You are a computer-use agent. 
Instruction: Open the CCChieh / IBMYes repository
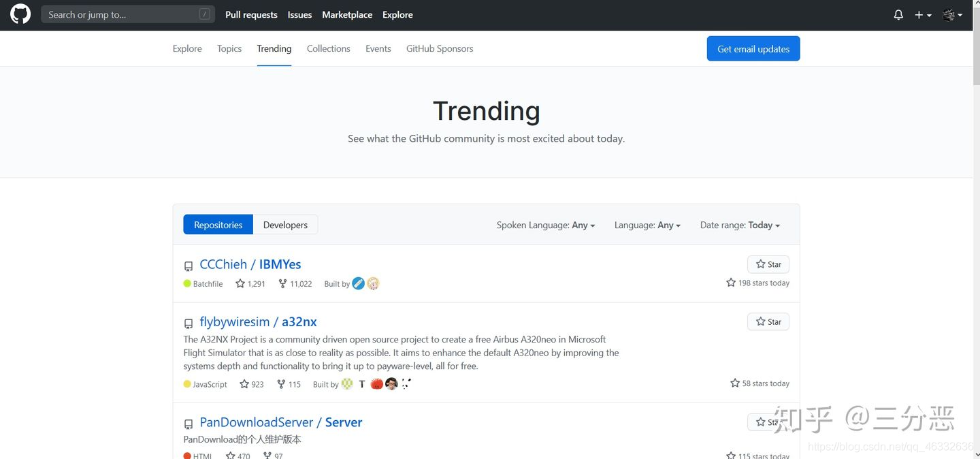click(250, 264)
